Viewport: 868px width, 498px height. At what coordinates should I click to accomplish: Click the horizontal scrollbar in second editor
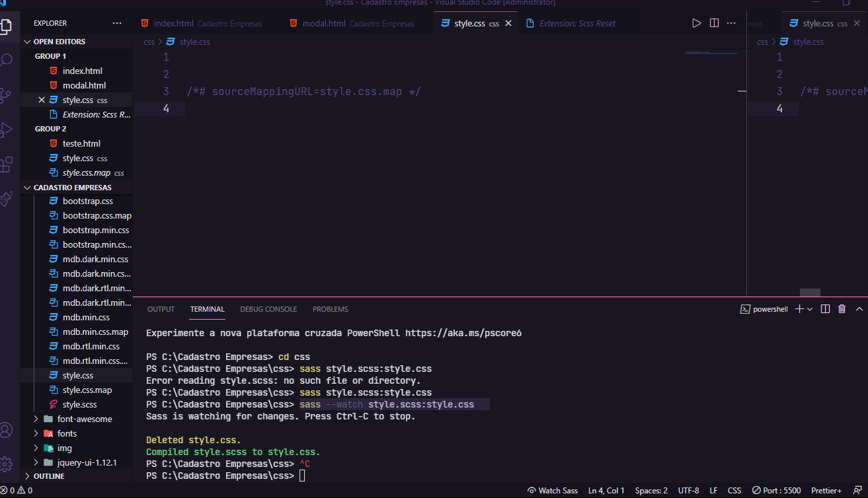[x=810, y=292]
